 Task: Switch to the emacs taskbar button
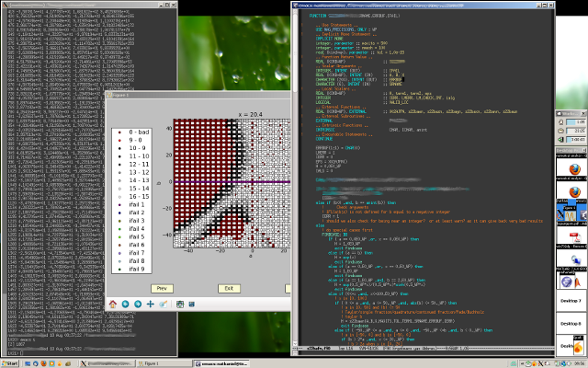223,363
